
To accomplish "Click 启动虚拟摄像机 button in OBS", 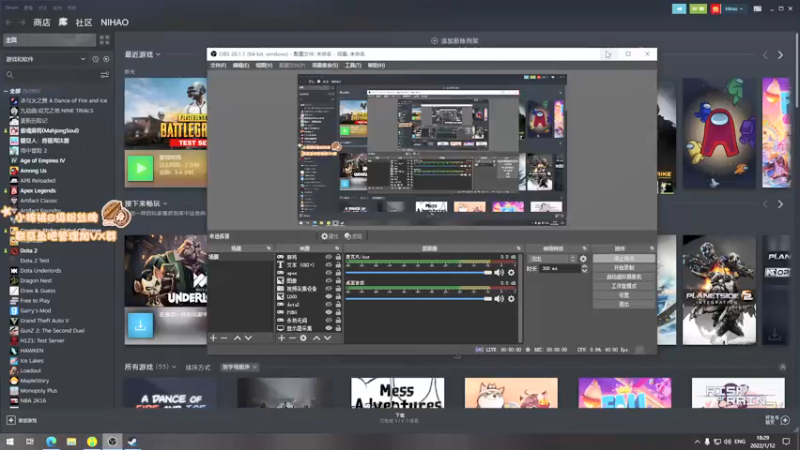I will pyautogui.click(x=623, y=277).
